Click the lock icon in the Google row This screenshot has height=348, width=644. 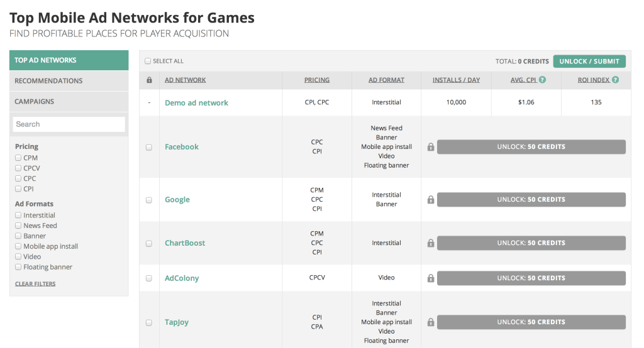click(431, 200)
